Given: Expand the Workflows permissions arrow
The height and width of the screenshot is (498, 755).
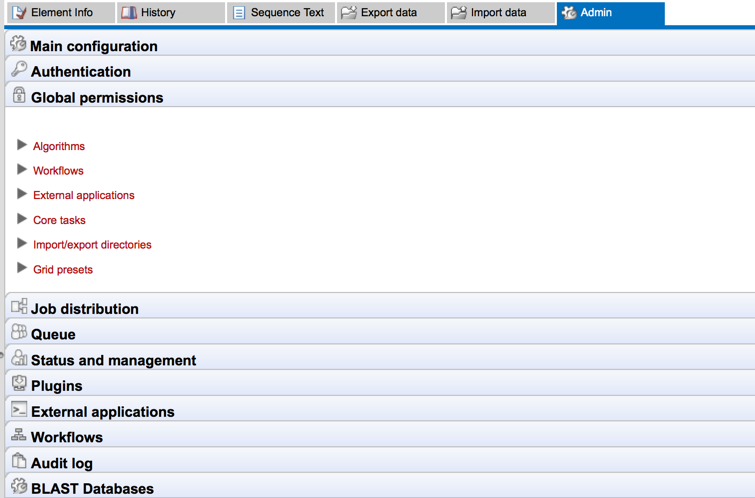Looking at the screenshot, I should (22, 170).
